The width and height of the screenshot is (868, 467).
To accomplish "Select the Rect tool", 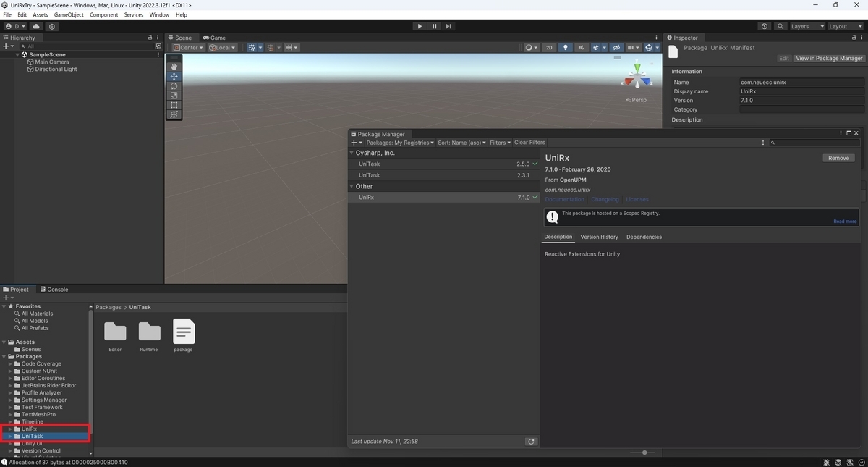I will (174, 105).
